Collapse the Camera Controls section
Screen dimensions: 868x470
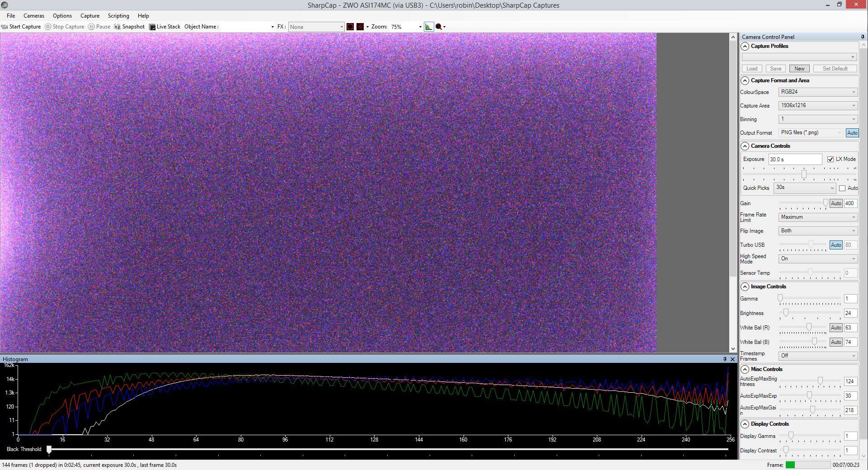click(745, 146)
